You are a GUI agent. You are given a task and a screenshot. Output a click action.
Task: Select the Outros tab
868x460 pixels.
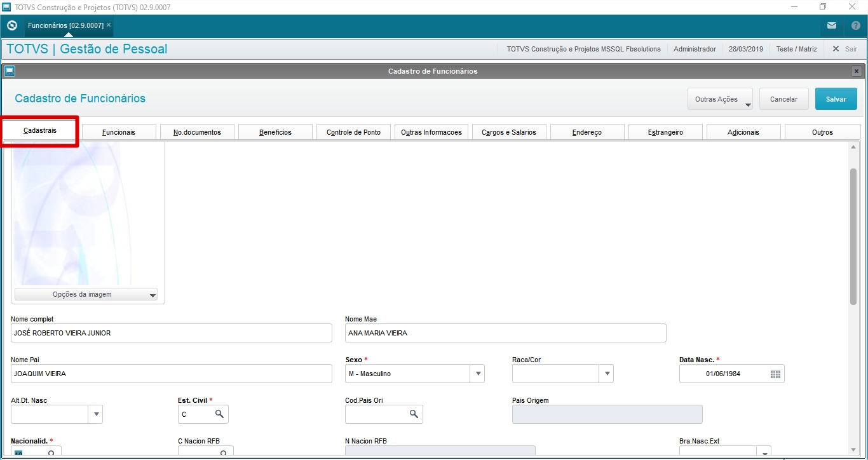pos(822,132)
